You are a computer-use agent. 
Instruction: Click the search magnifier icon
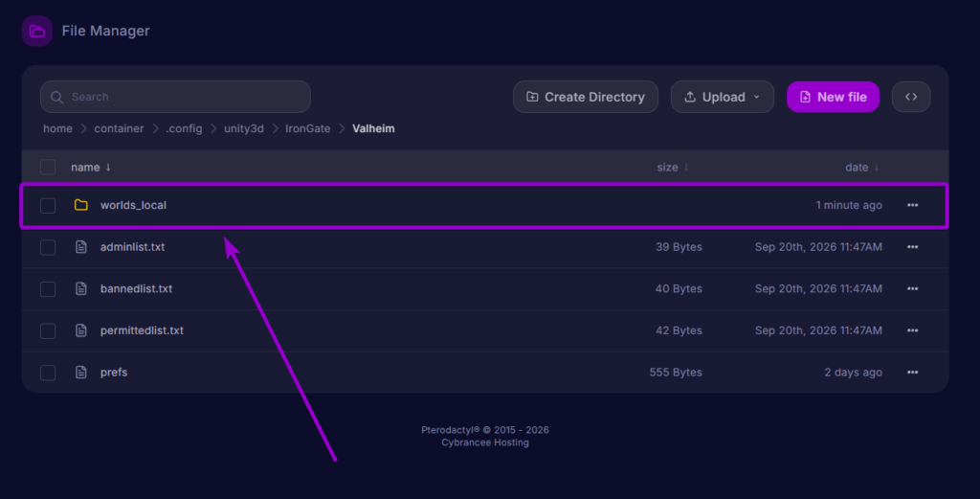[56, 97]
